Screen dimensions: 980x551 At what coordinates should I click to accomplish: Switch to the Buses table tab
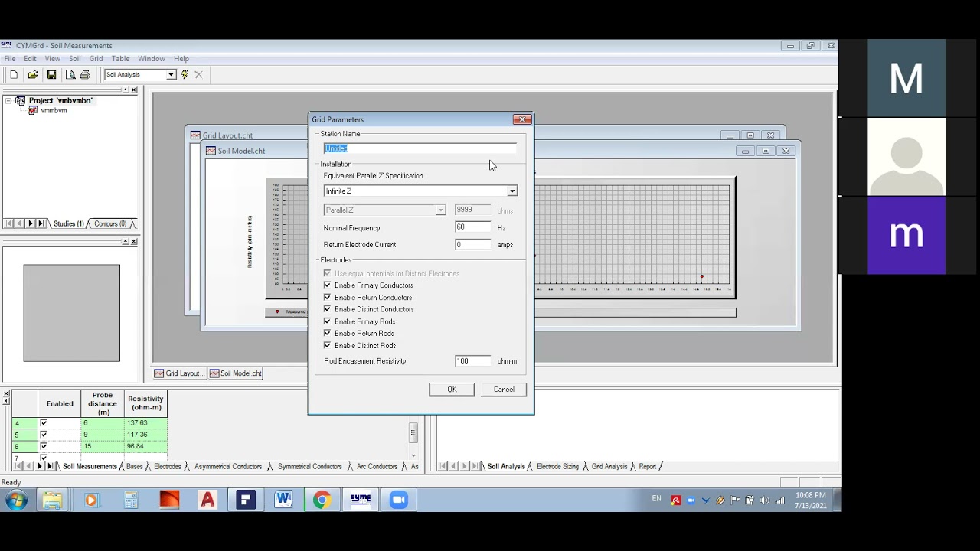(135, 467)
